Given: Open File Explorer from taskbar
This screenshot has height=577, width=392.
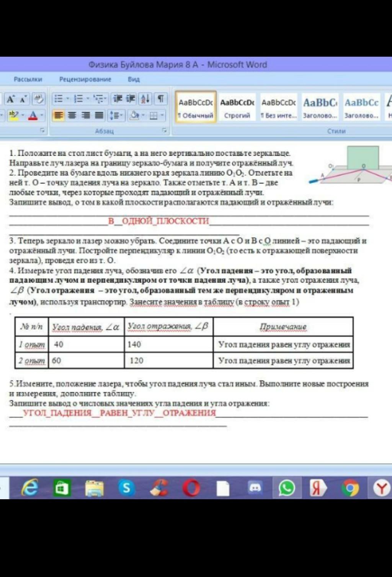Looking at the screenshot, I should pos(94,488).
